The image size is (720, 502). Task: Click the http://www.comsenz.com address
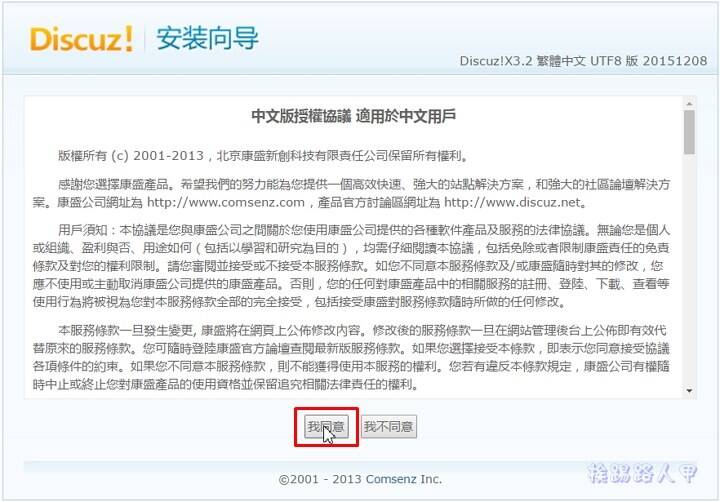[225, 203]
